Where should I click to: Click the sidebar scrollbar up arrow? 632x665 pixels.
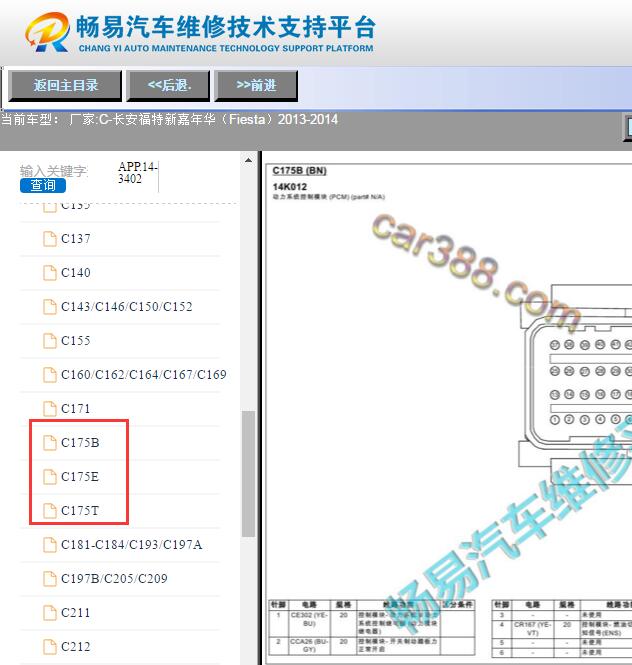(x=248, y=160)
